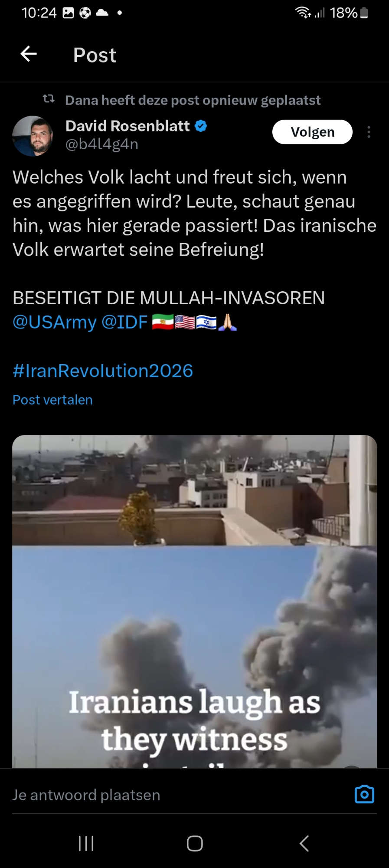This screenshot has width=389, height=868.
Task: Tap the Android home button
Action: (x=195, y=843)
